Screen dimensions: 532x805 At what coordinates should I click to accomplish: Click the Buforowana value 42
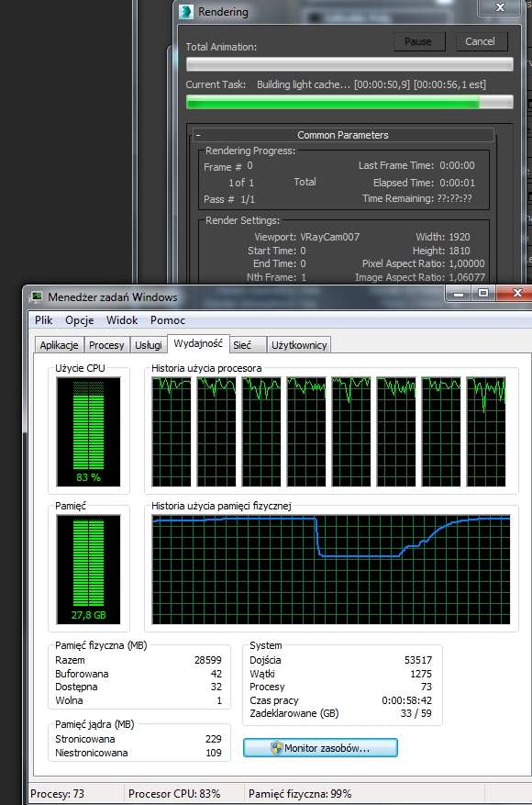pos(216,674)
